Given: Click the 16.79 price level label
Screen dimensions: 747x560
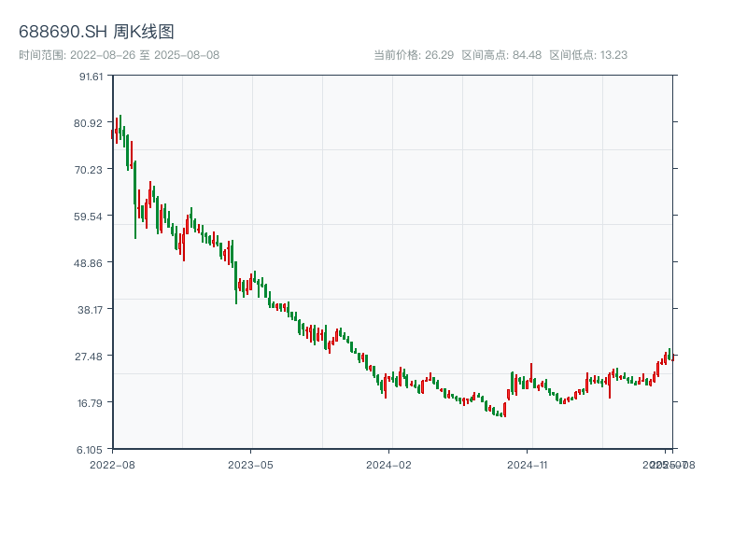Looking at the screenshot, I should click(91, 402).
